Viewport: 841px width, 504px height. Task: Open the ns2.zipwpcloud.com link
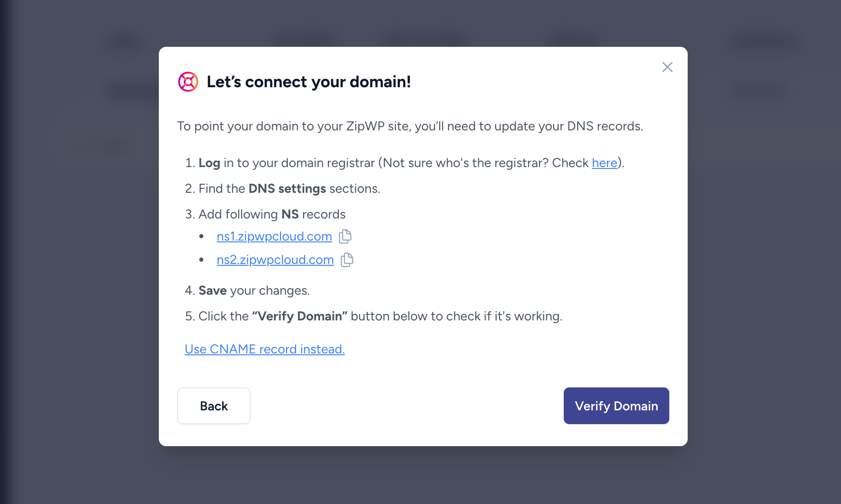(x=275, y=260)
